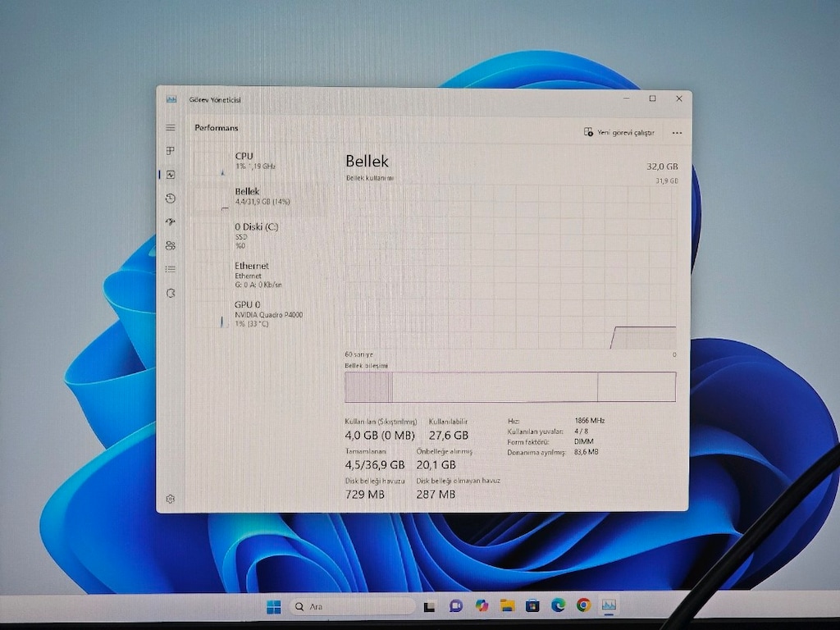
Task: Open the hamburger navigation menu in Task Manager
Action: click(x=171, y=127)
